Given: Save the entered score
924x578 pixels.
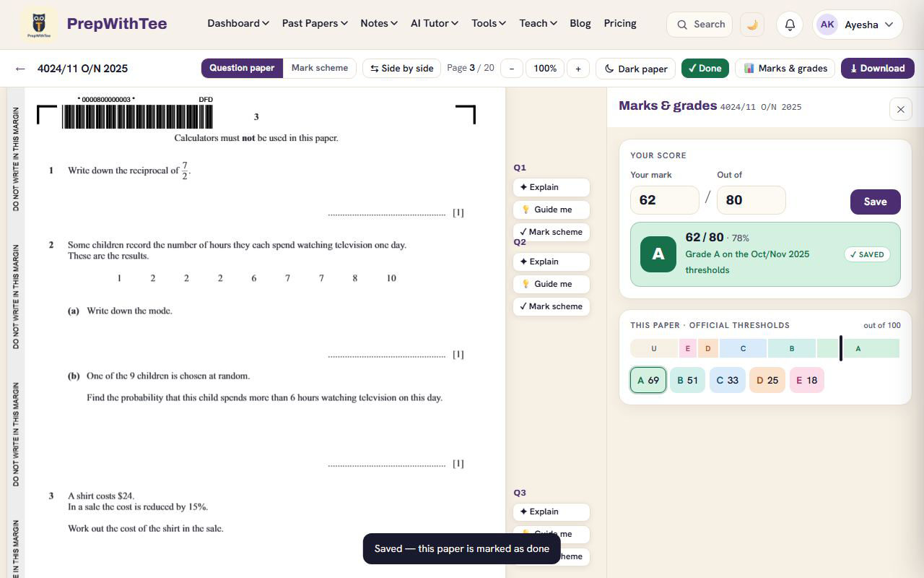Looking at the screenshot, I should pyautogui.click(x=875, y=202).
